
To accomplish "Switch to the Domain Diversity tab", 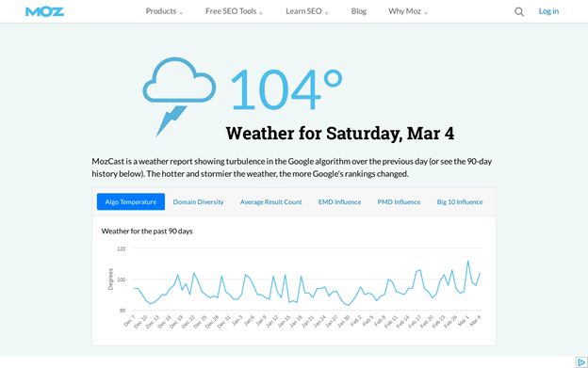I will (x=199, y=201).
